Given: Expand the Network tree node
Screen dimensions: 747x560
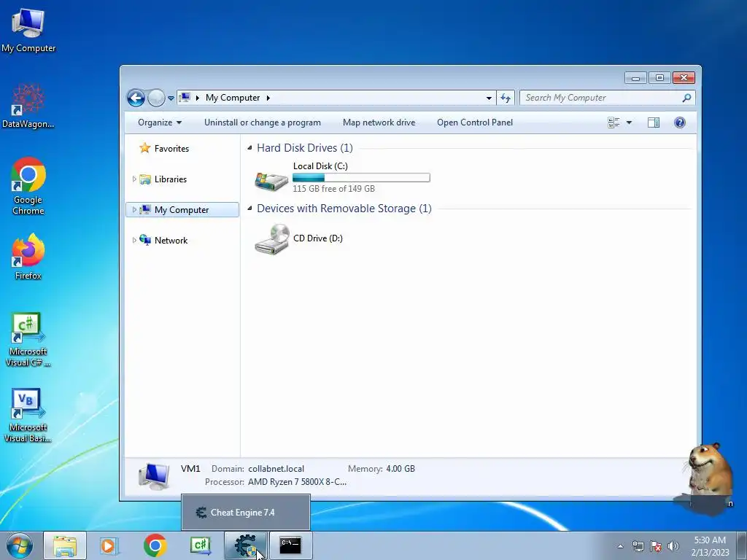Looking at the screenshot, I should [x=134, y=240].
